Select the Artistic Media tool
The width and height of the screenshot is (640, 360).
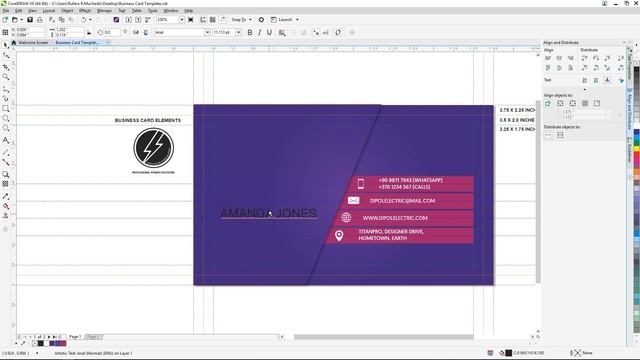click(5, 98)
